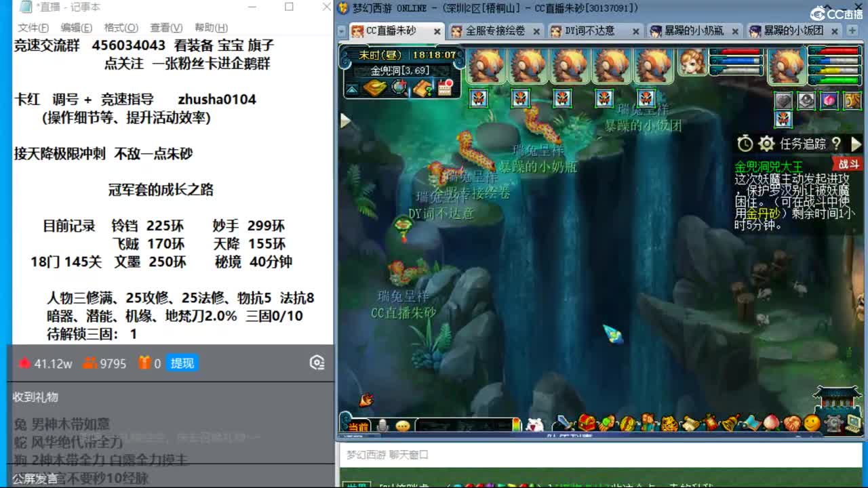The image size is (868, 488).
Task: Collapse the 任务追踪 panel arrow
Action: coord(856,144)
